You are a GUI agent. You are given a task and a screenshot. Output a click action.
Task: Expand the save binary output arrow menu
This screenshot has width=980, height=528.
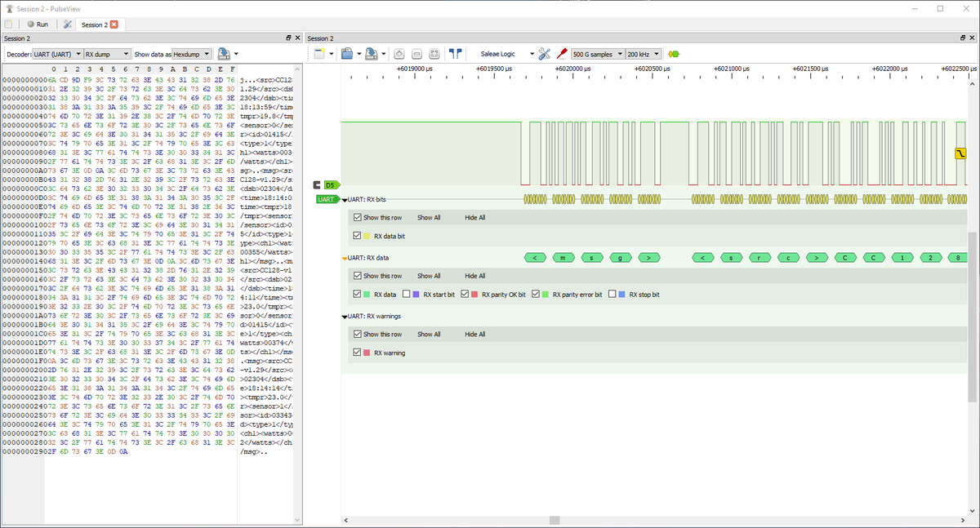click(x=236, y=54)
